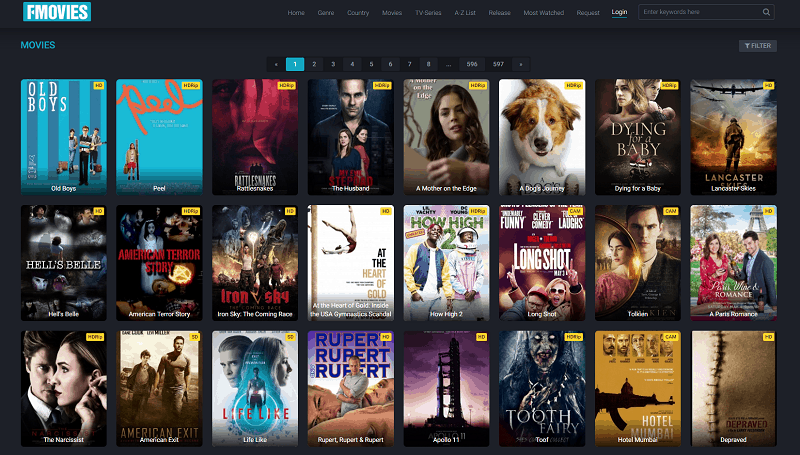Open A Dog's Journey poster
The image size is (800, 455).
(541, 137)
